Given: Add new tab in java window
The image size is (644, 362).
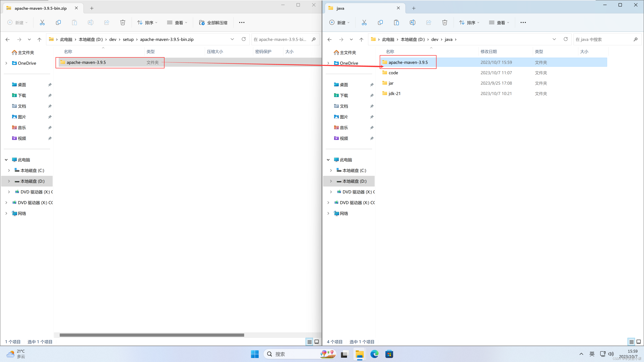Looking at the screenshot, I should coord(414,8).
